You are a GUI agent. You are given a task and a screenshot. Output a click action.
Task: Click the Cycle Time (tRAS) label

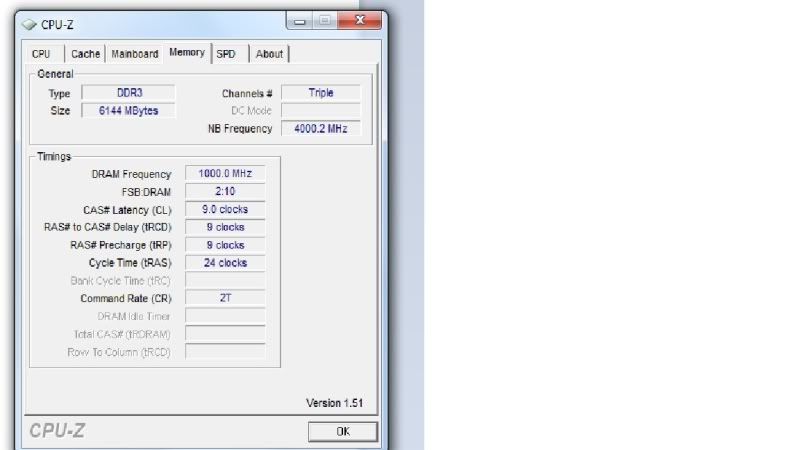(x=130, y=263)
